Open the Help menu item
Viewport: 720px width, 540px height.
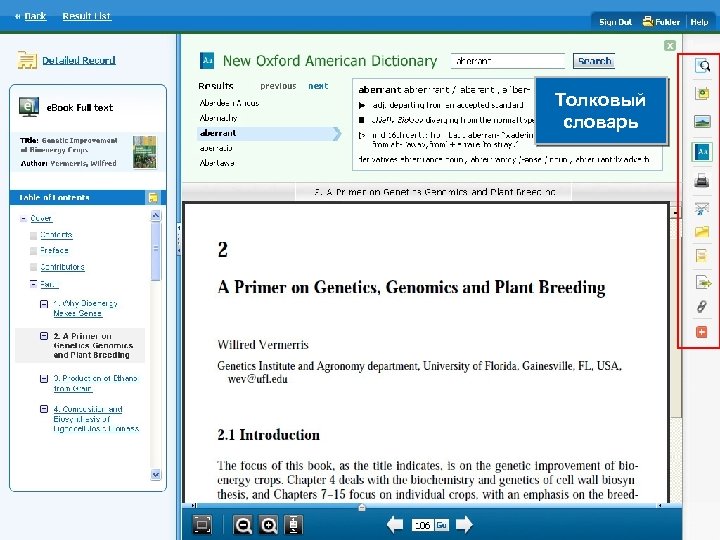click(699, 22)
